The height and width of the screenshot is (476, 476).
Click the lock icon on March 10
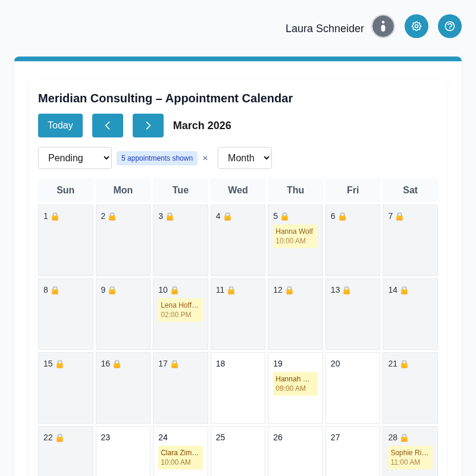[x=174, y=290]
